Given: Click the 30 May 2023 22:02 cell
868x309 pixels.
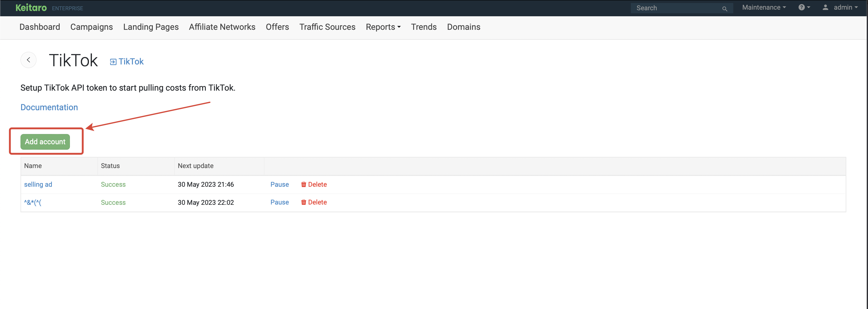Looking at the screenshot, I should pos(206,202).
